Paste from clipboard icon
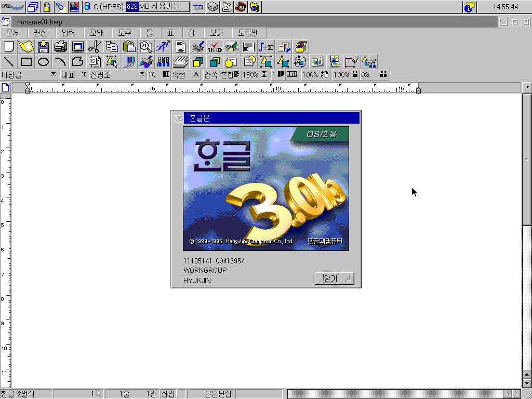Image resolution: width=532 pixels, height=399 pixels. click(x=129, y=46)
